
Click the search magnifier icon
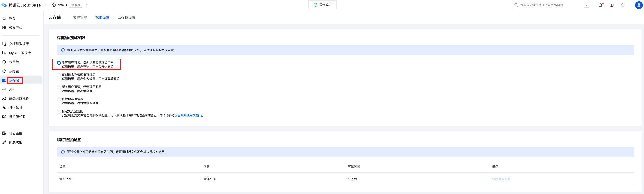point(516,5)
